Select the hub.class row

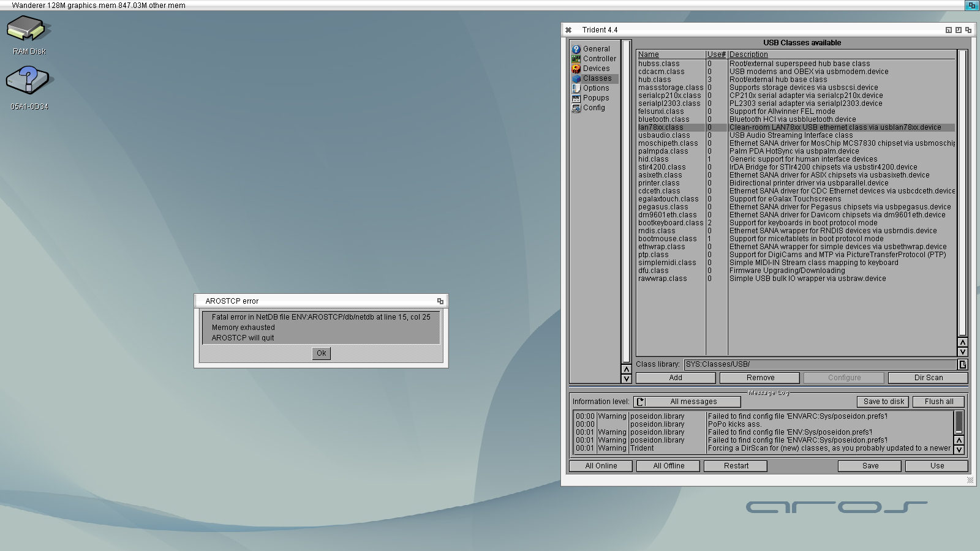pyautogui.click(x=796, y=80)
